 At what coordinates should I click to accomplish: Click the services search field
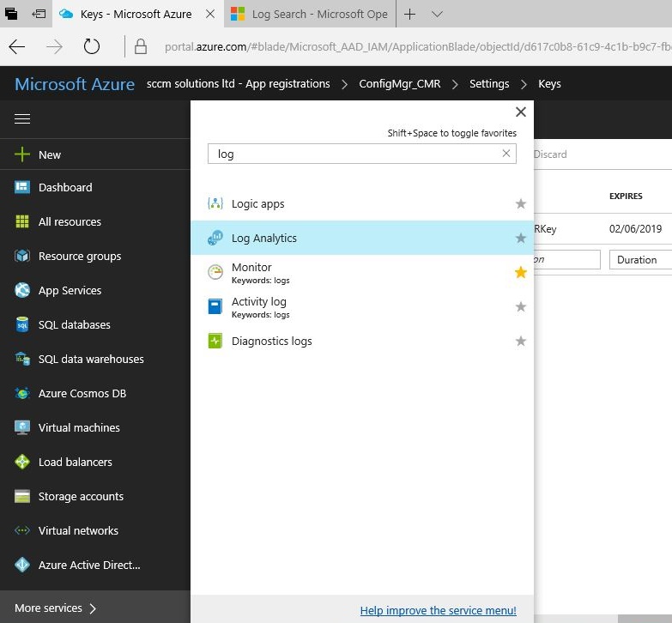tap(352, 154)
